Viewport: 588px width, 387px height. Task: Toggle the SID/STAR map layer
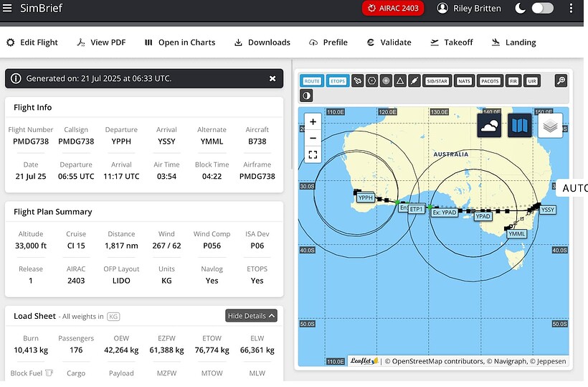pyautogui.click(x=437, y=81)
